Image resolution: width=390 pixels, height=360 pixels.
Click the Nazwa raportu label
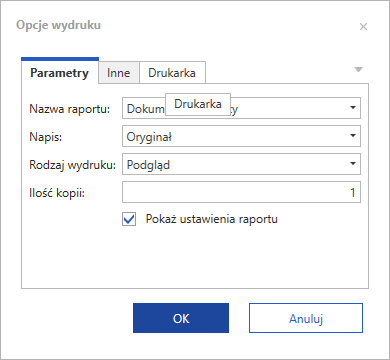pyautogui.click(x=70, y=109)
